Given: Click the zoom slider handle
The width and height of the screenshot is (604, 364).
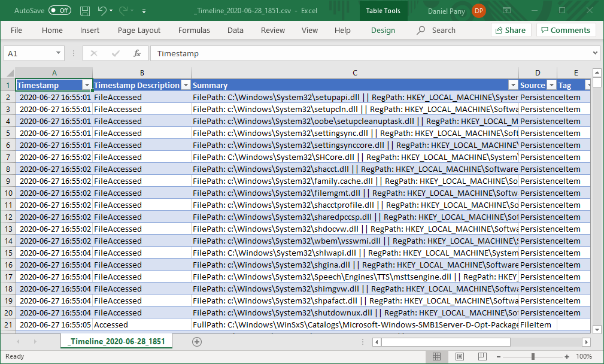Looking at the screenshot, I should (x=533, y=357).
